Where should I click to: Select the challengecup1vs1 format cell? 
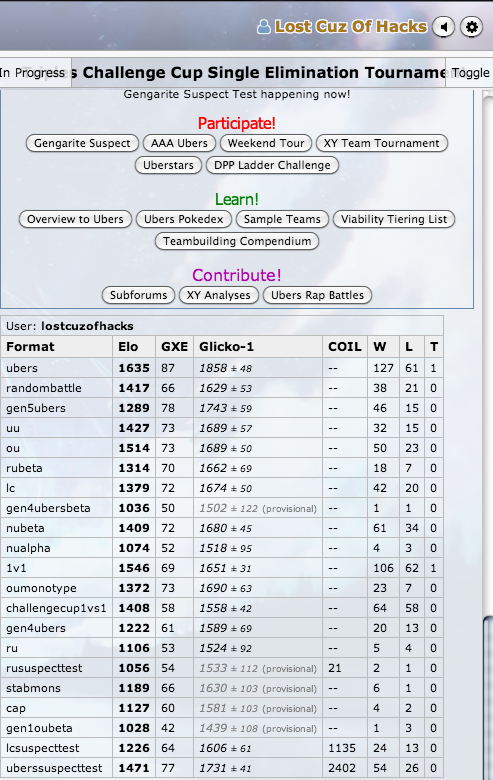[x=57, y=608]
